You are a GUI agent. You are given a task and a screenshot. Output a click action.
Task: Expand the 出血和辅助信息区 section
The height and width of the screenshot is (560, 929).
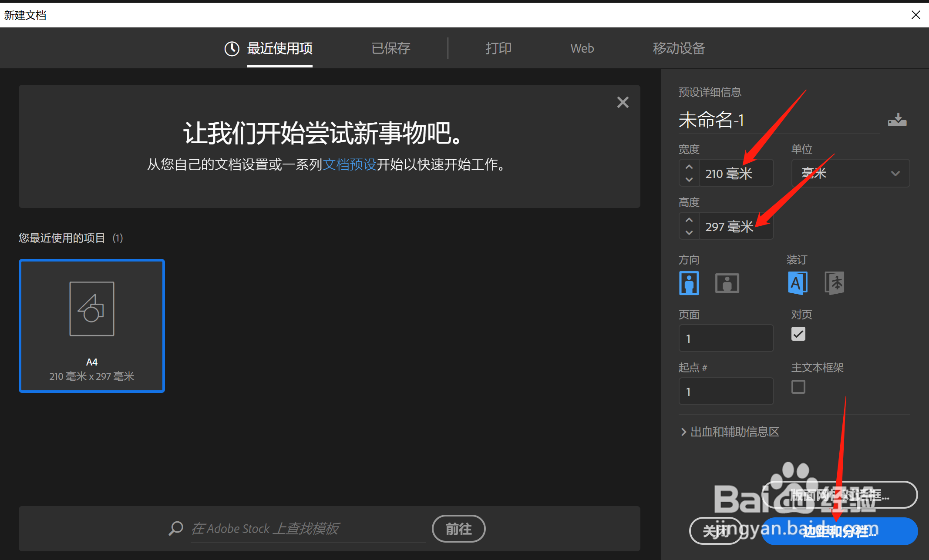(730, 432)
